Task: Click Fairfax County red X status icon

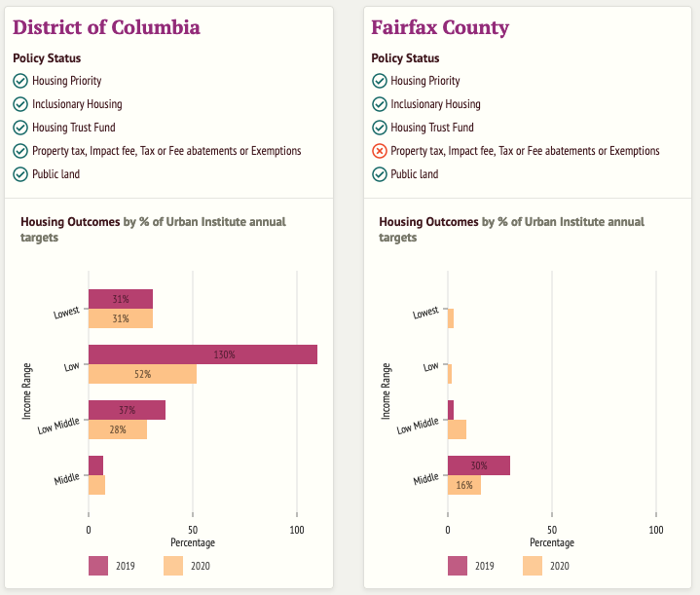Action: point(379,151)
